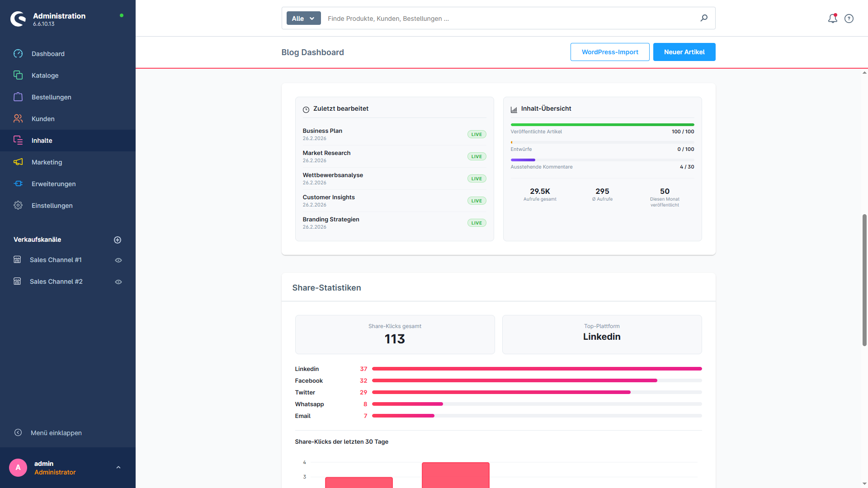Open the Alle search filter dropdown
The width and height of the screenshot is (868, 488).
point(303,19)
